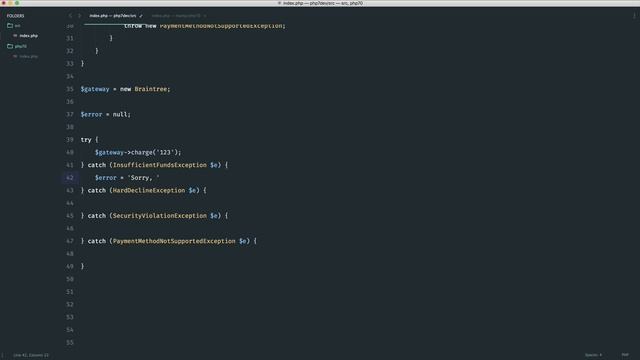Image resolution: width=640 pixels, height=360 pixels.
Task: Click the closing brace on line 49
Action: [x=82, y=266]
